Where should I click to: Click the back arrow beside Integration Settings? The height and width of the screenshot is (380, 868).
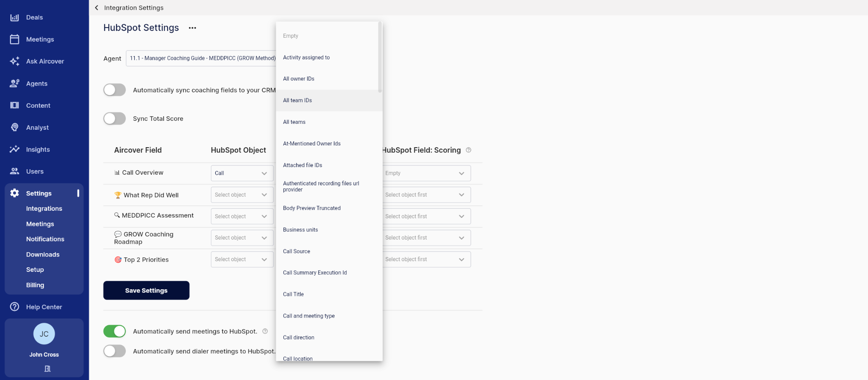tap(97, 8)
